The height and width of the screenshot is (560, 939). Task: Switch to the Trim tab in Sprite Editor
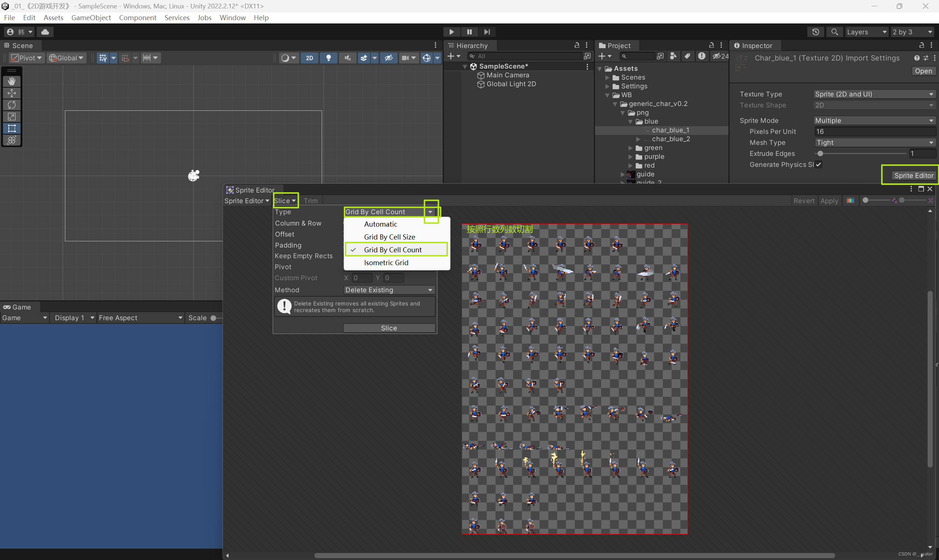(310, 200)
